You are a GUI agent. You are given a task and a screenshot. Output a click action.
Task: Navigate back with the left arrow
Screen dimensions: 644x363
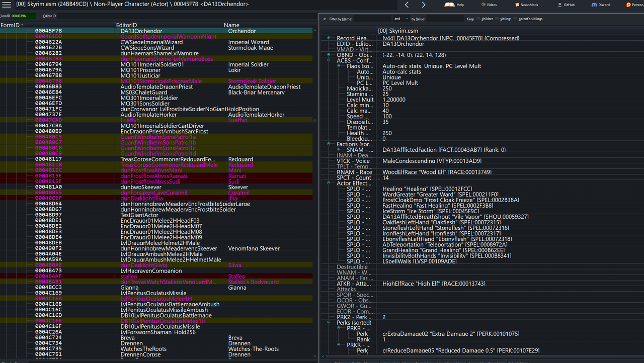click(x=407, y=5)
